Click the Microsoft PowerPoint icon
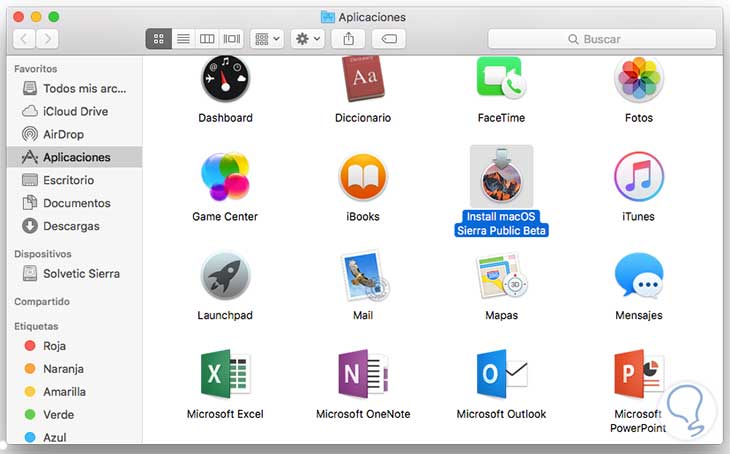The height and width of the screenshot is (454, 730). point(639,373)
